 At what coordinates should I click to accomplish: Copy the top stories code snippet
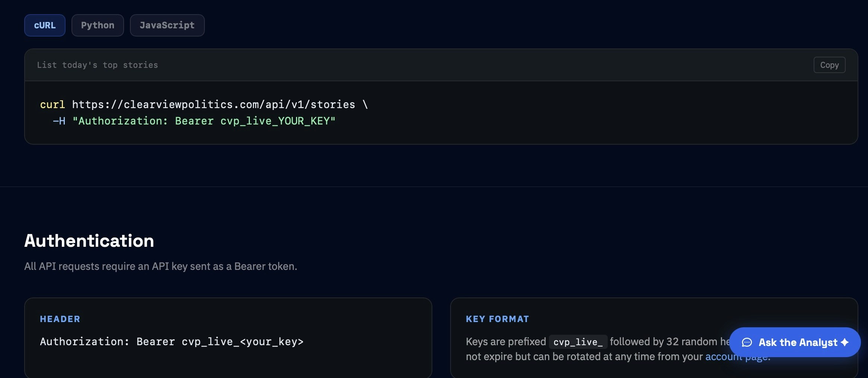[x=829, y=65]
